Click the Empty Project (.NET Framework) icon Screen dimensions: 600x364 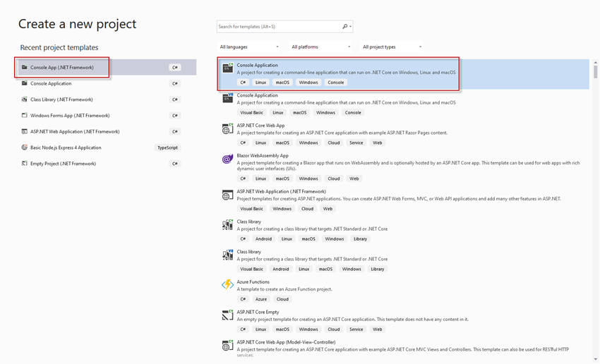click(25, 164)
